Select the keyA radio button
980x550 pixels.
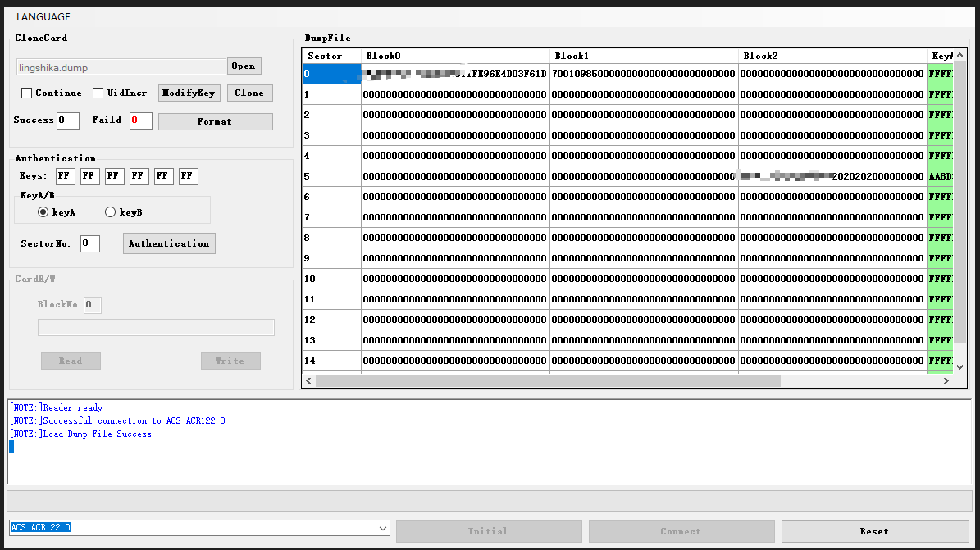tap(43, 212)
